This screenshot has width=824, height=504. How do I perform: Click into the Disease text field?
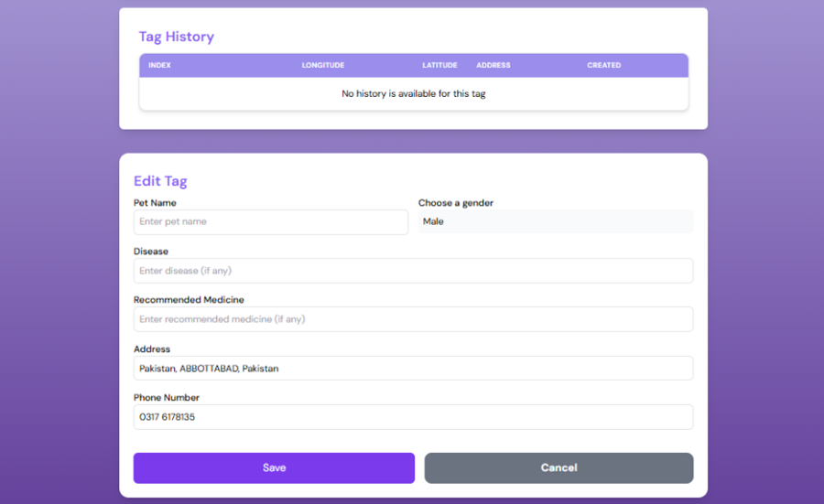pos(413,271)
